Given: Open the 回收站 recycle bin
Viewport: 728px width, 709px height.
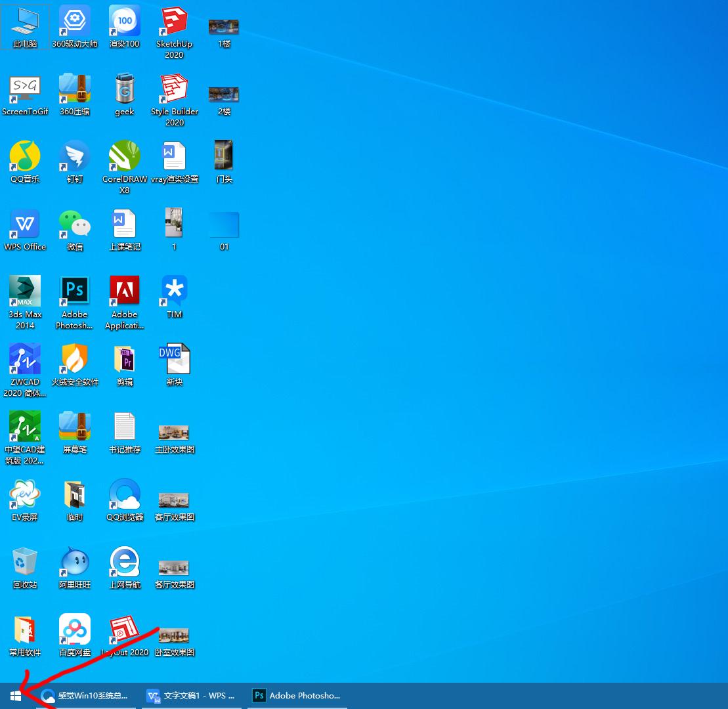Looking at the screenshot, I should point(24,561).
